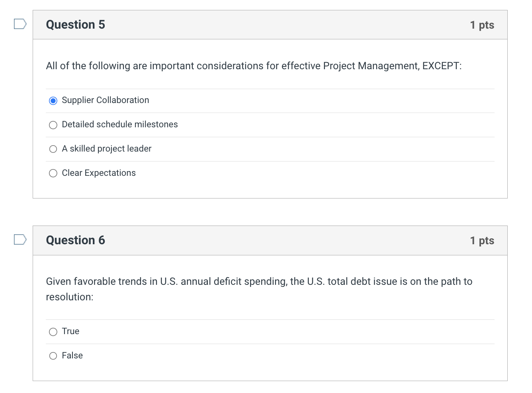The image size is (532, 393).
Task: Click the 'True' answer text label
Action: tap(70, 331)
